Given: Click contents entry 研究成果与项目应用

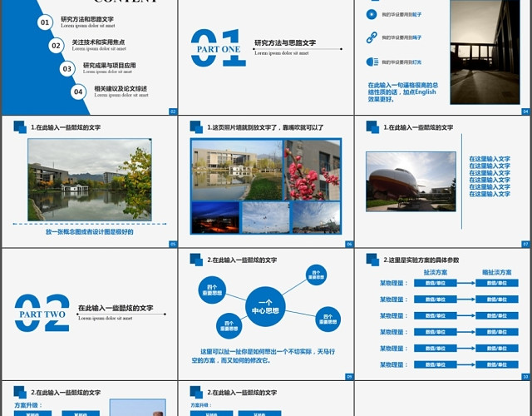Looking at the screenshot, I should [x=109, y=65].
